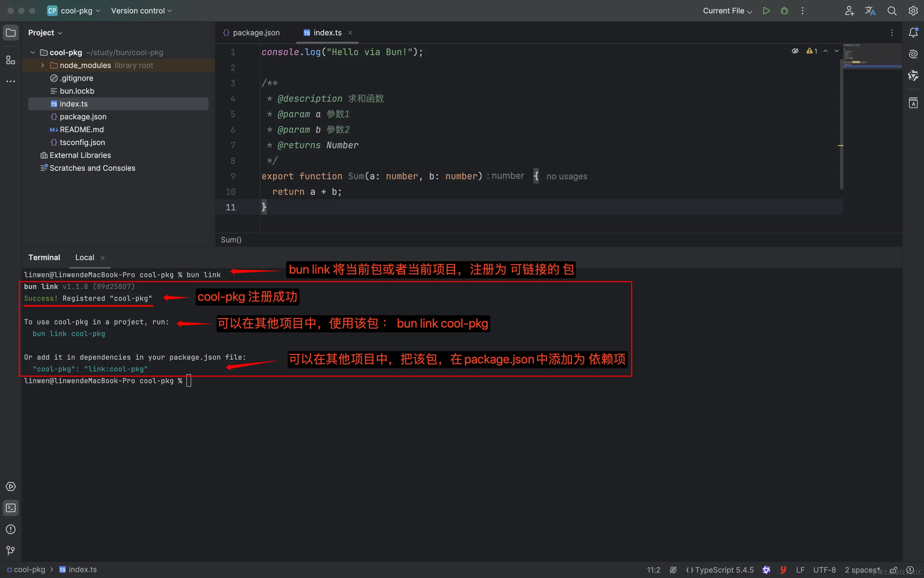This screenshot has height=578, width=924.
Task: Debug the current file
Action: tap(784, 11)
